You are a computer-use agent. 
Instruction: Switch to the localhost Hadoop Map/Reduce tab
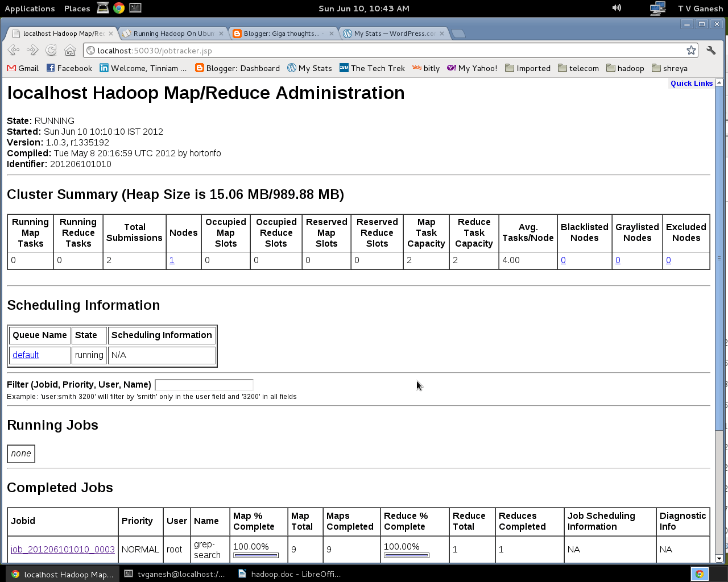coord(63,34)
